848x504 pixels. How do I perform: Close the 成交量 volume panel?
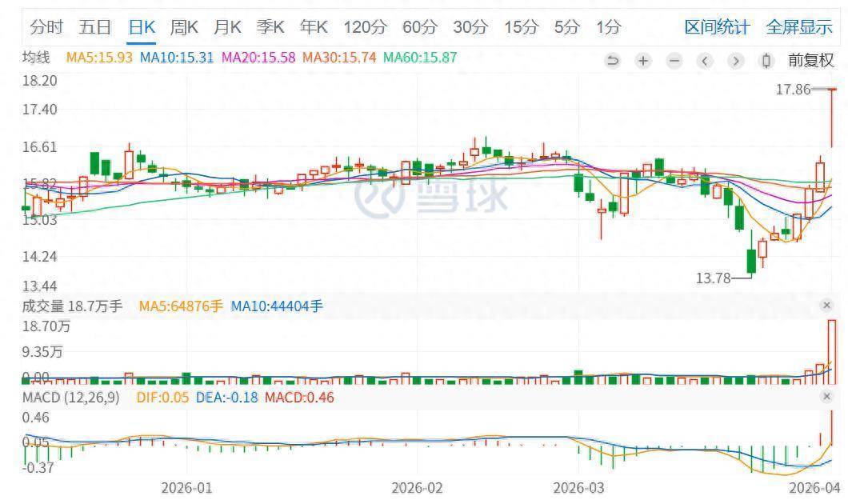826,306
